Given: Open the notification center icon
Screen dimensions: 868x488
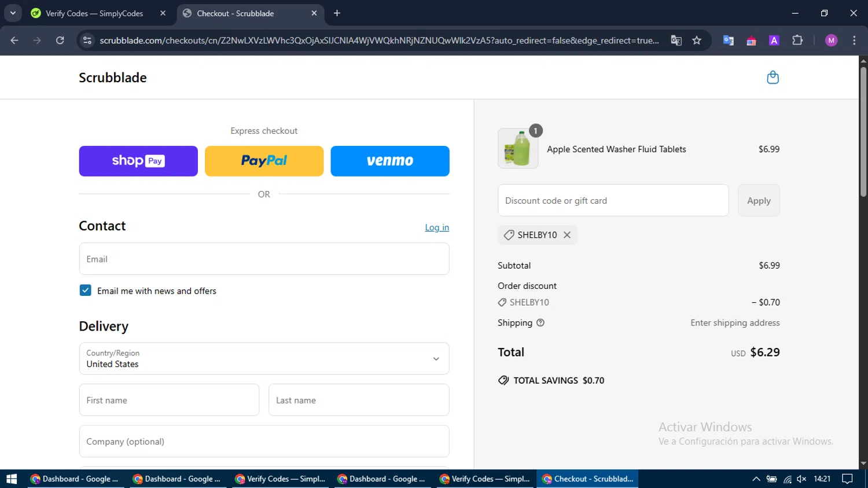Looking at the screenshot, I should point(847,479).
